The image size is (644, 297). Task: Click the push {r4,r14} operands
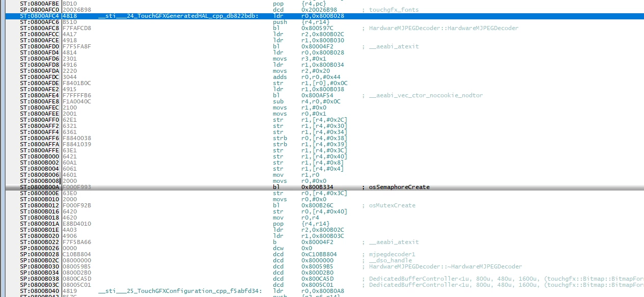(316, 22)
